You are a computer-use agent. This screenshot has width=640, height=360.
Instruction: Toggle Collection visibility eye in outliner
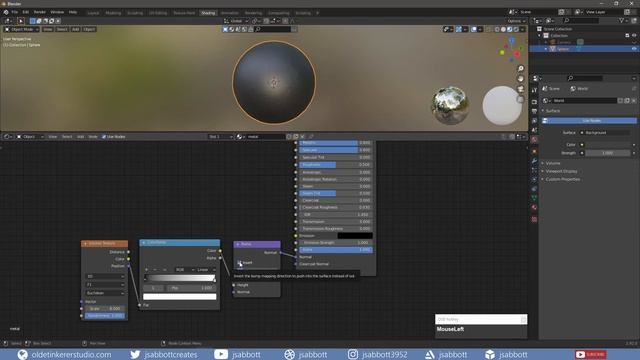(x=634, y=36)
